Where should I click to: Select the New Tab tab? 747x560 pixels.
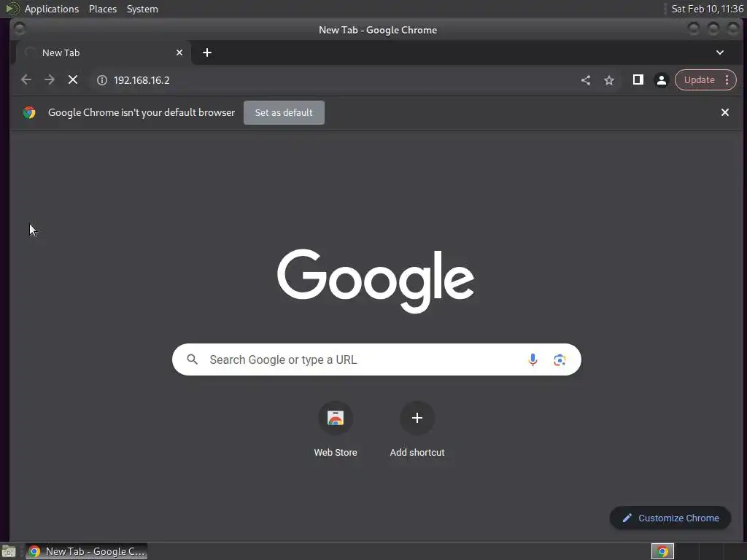coord(104,52)
